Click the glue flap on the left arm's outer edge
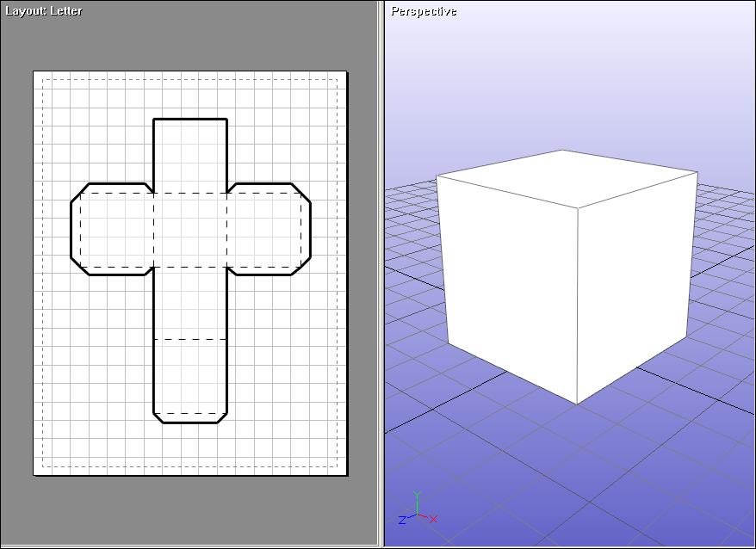Image resolution: width=756 pixels, height=549 pixels. tap(75, 230)
